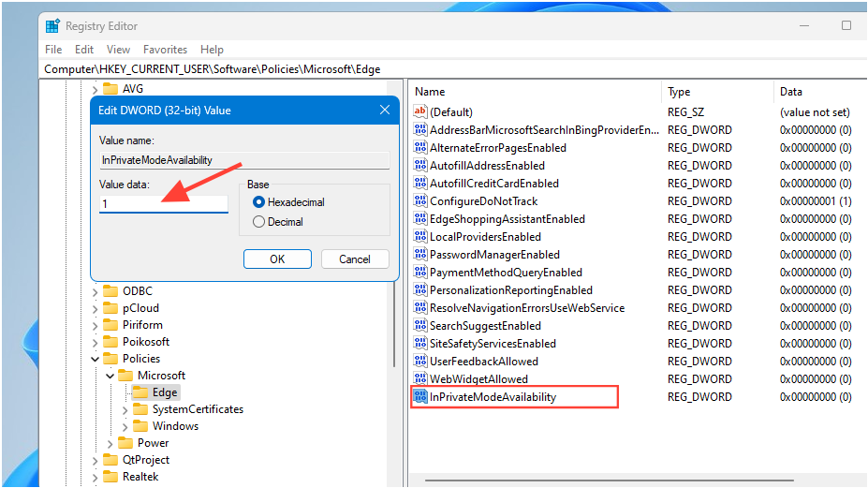This screenshot has width=868, height=488.
Task: Click the Value data input field
Action: 164,203
